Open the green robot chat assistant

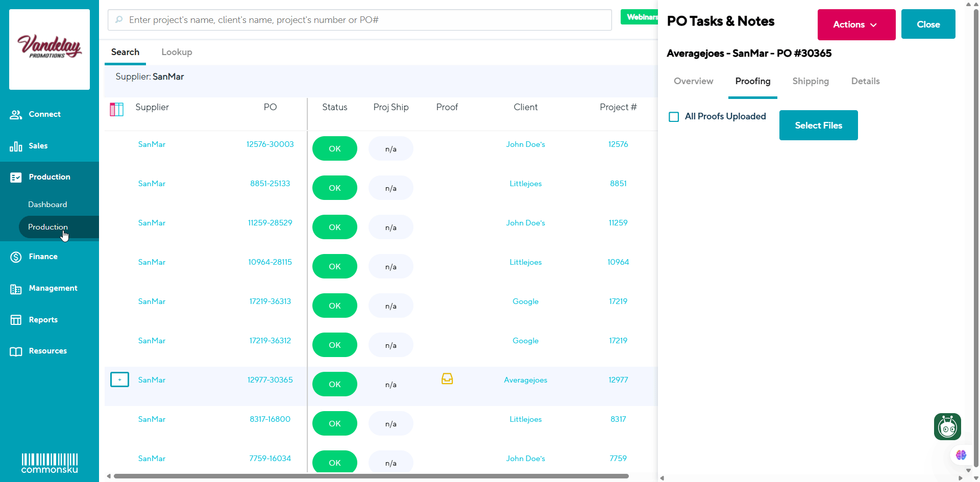click(947, 427)
